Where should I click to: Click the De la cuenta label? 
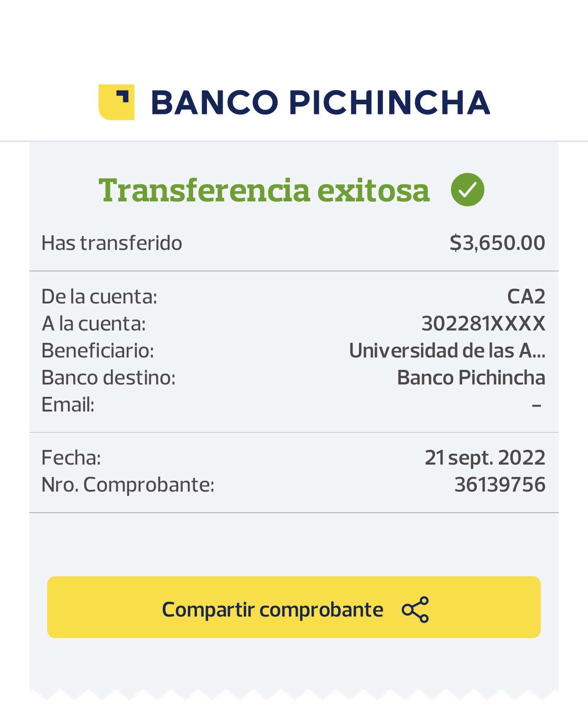[99, 297]
